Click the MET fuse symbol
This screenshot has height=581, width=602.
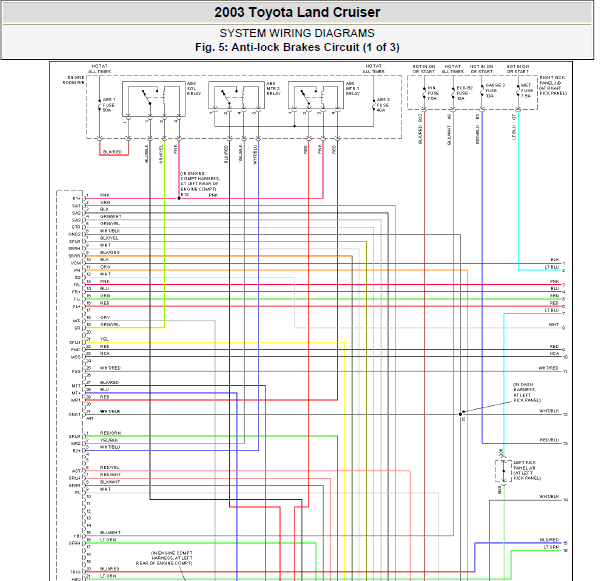[518, 91]
